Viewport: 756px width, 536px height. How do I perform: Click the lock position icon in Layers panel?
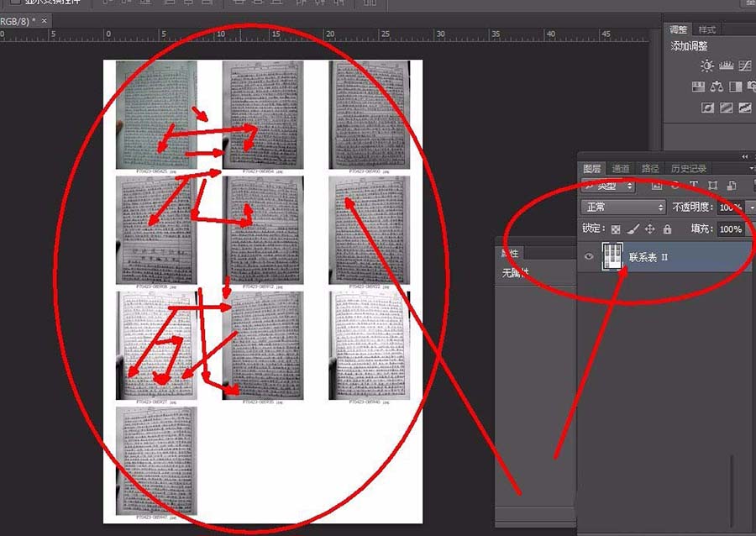(x=649, y=229)
